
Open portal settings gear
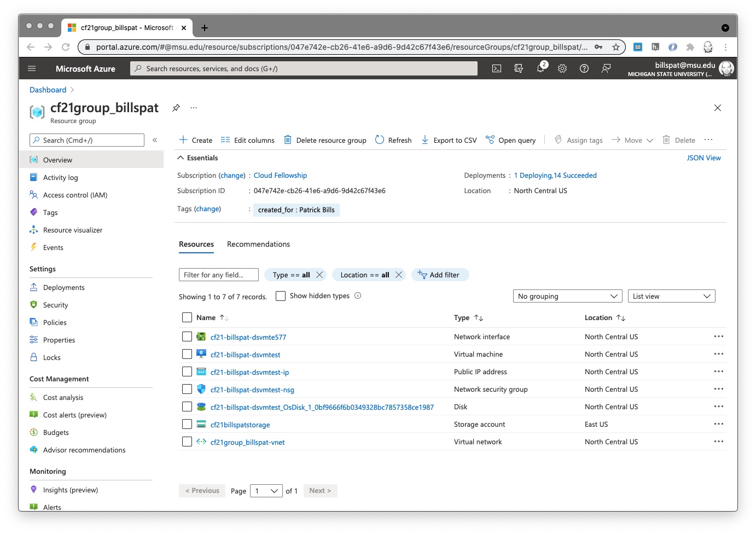tap(562, 68)
